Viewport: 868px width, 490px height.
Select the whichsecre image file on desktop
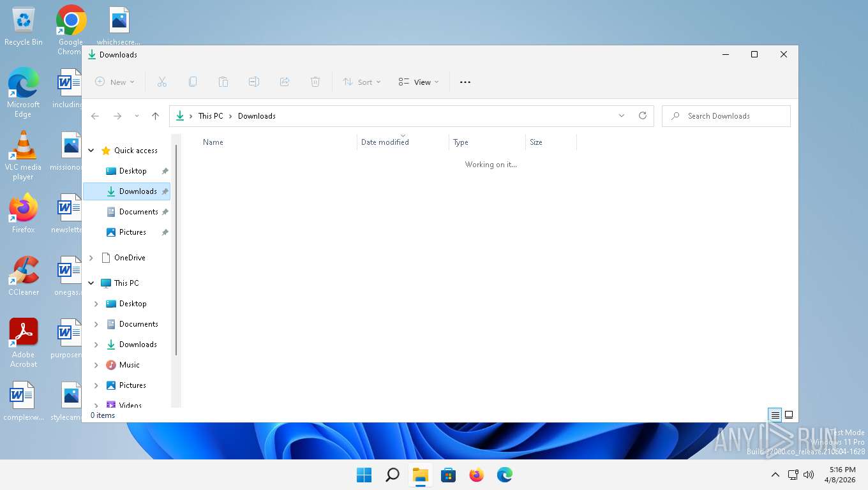coord(119,27)
